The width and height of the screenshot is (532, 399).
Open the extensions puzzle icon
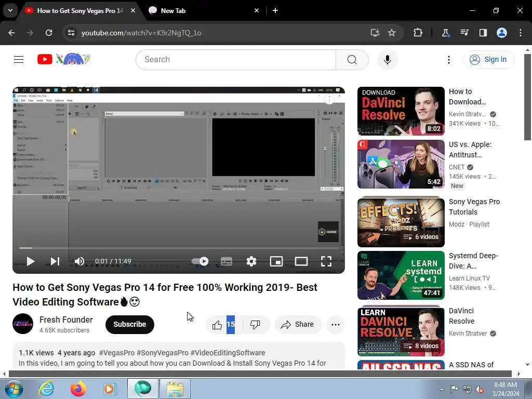418,33
